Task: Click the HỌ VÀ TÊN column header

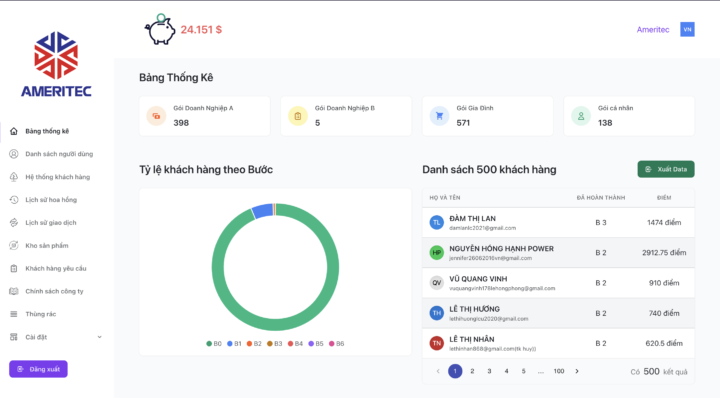Action: click(x=444, y=198)
